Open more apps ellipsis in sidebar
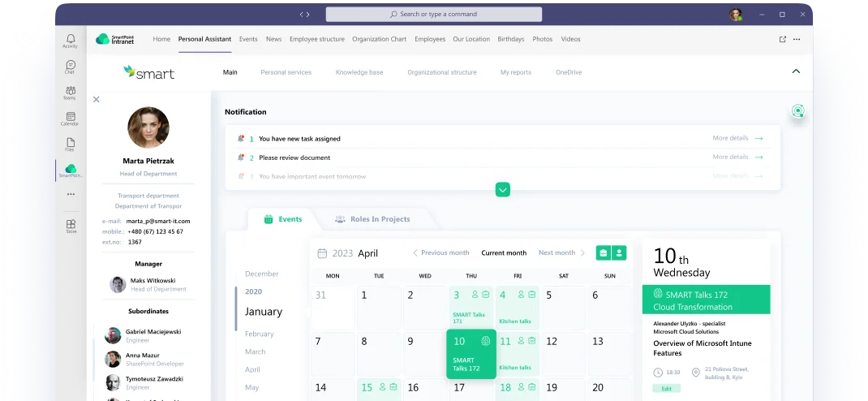This screenshot has width=868, height=401. pyautogui.click(x=71, y=194)
